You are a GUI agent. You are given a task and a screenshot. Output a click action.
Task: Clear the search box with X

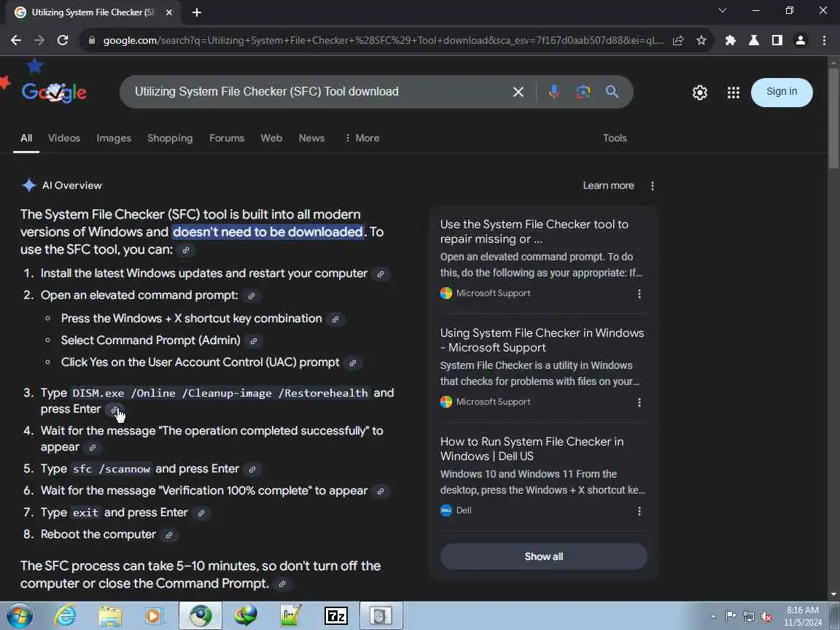click(518, 92)
